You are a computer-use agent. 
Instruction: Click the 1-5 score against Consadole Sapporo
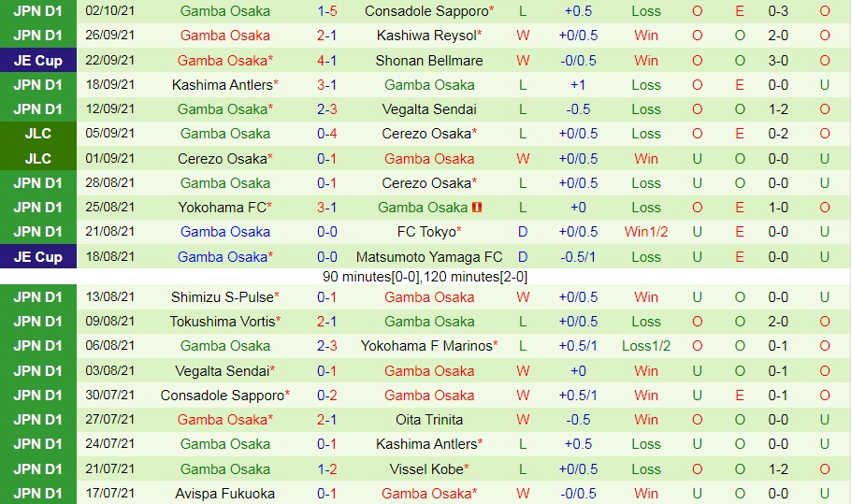pyautogui.click(x=326, y=11)
